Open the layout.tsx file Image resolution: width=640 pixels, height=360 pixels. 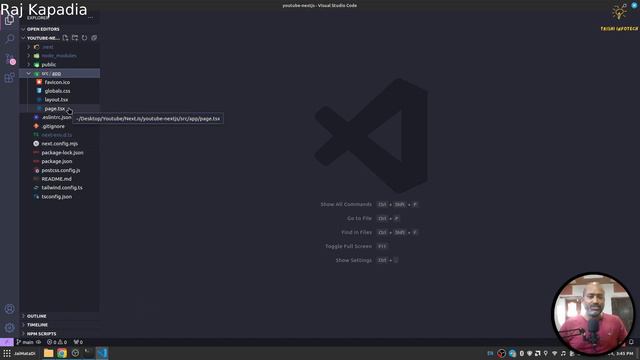click(x=60, y=100)
